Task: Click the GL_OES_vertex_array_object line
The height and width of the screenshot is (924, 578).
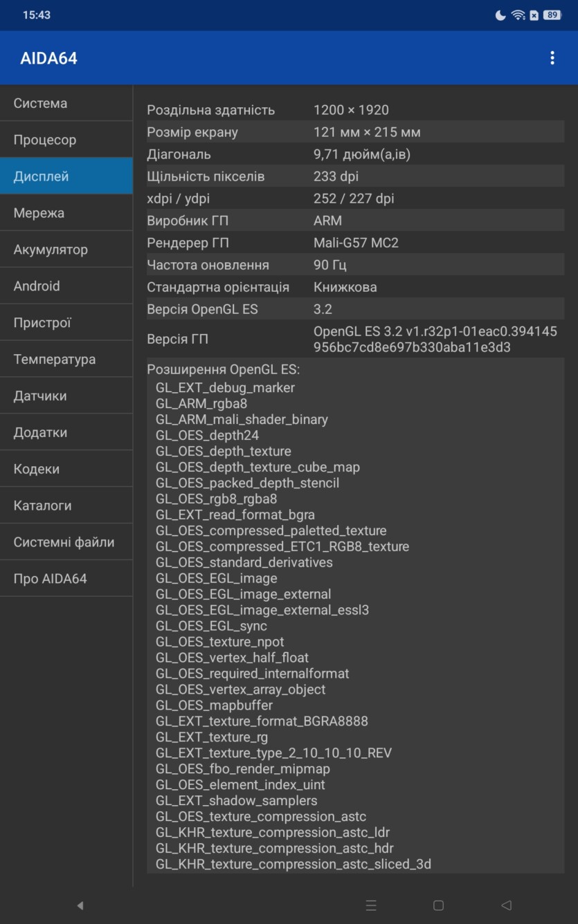Action: click(x=240, y=690)
